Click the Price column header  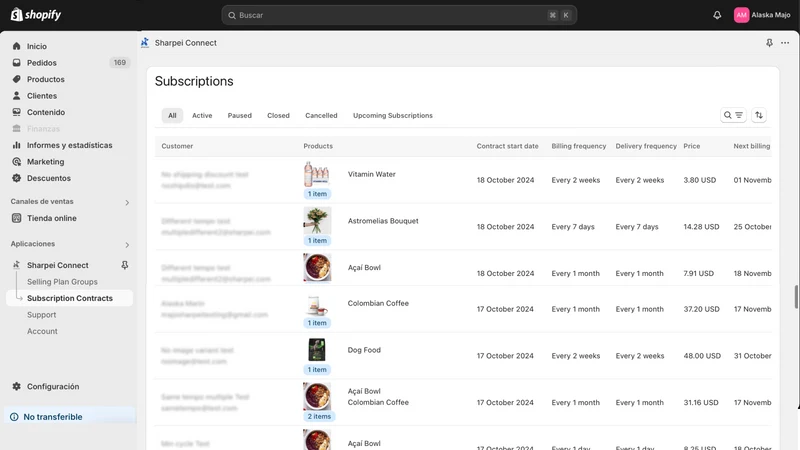click(691, 146)
